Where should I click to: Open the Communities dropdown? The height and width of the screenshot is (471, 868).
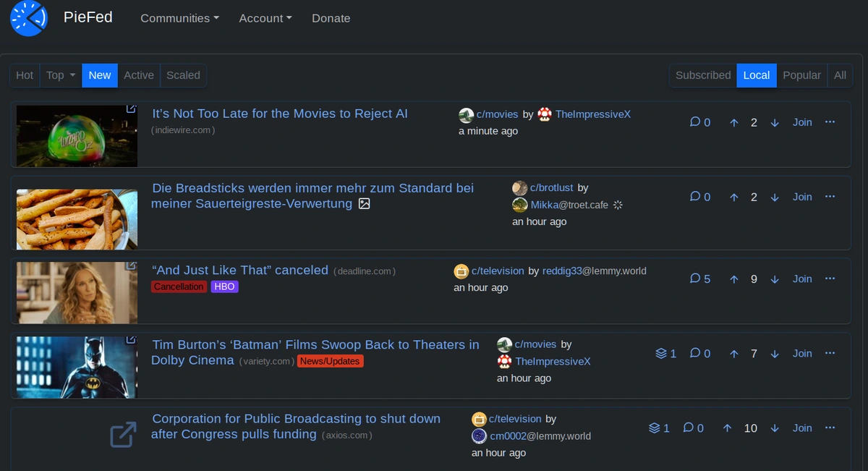(179, 18)
